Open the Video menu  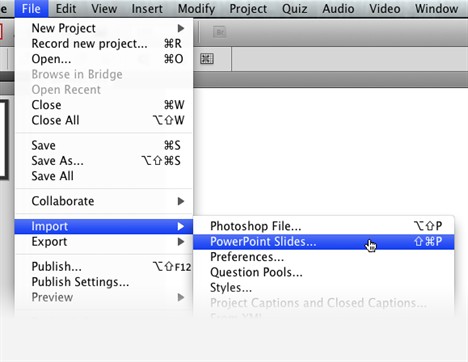coord(385,9)
